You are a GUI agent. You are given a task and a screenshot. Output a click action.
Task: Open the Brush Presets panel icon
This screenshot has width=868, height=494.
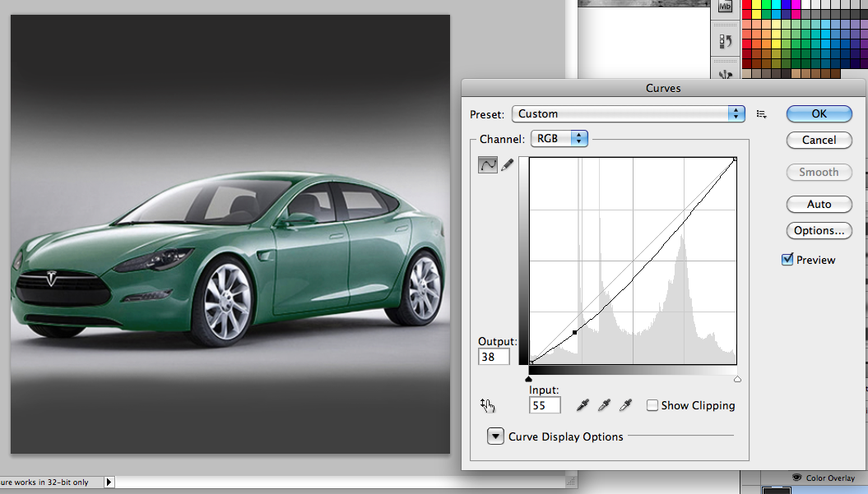pyautogui.click(x=725, y=74)
